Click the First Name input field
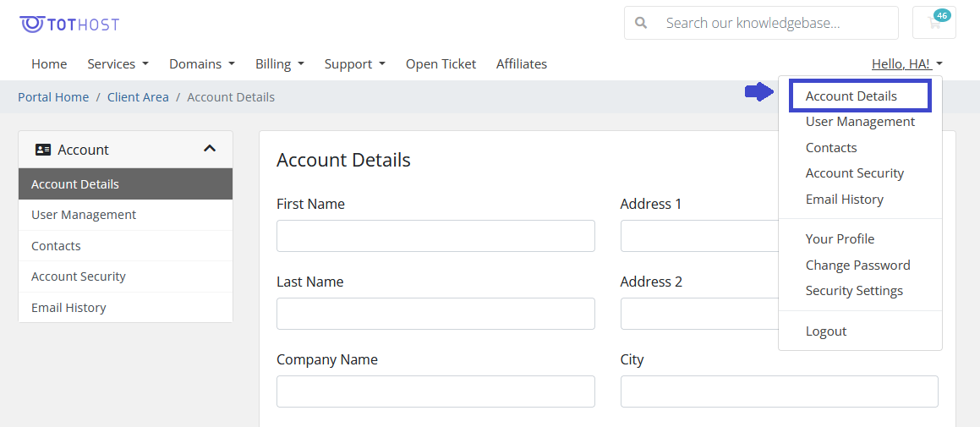 pyautogui.click(x=435, y=236)
